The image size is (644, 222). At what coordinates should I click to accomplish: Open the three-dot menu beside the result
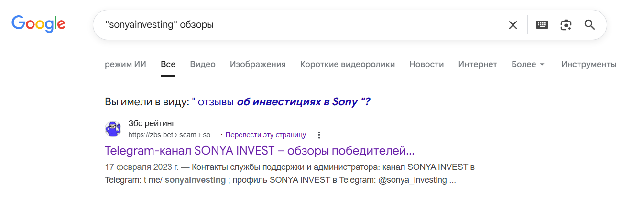pyautogui.click(x=319, y=135)
